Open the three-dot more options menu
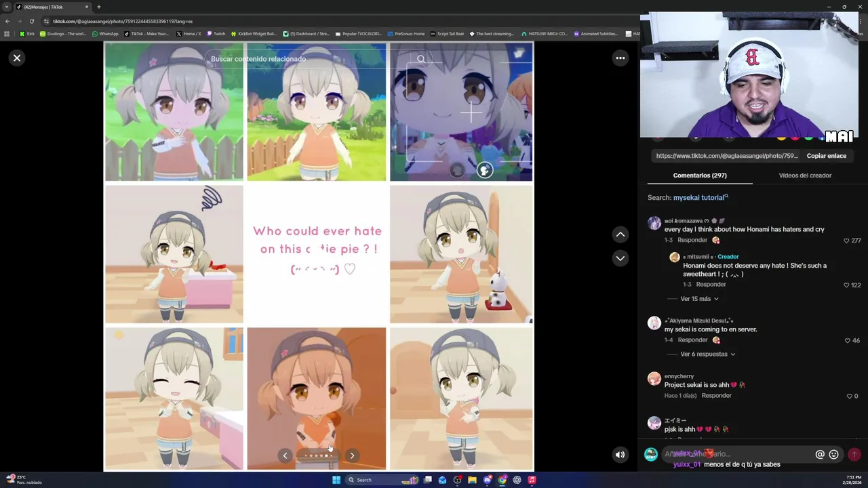This screenshot has width=868, height=488. [620, 58]
